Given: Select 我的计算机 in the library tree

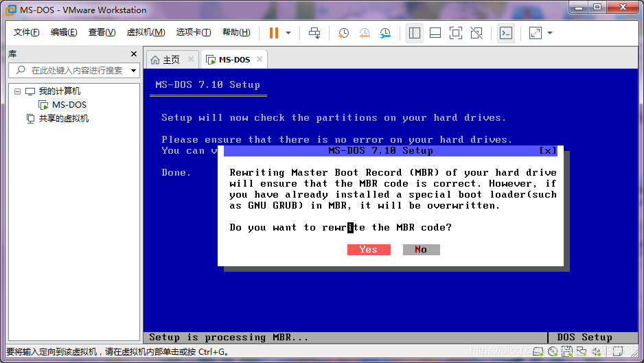Looking at the screenshot, I should point(59,91).
